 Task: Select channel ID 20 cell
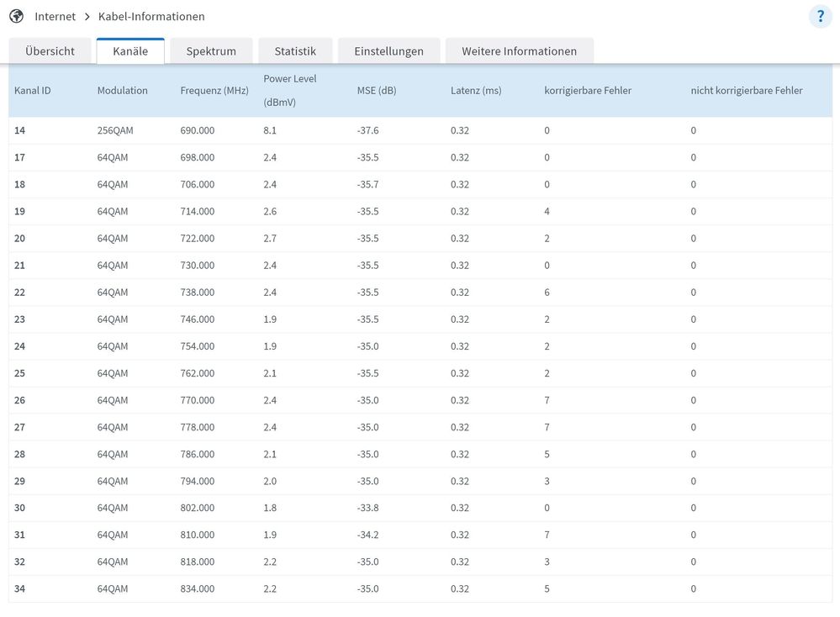20,239
